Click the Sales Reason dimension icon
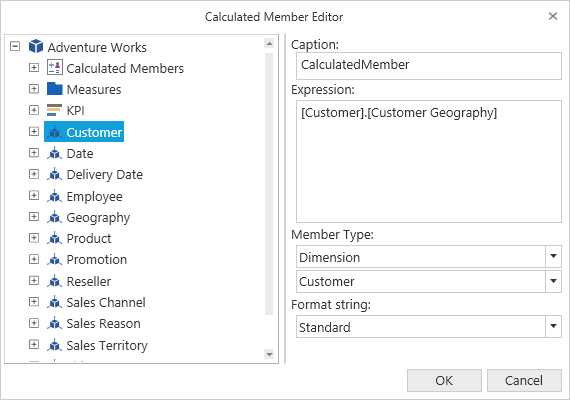 coord(55,323)
